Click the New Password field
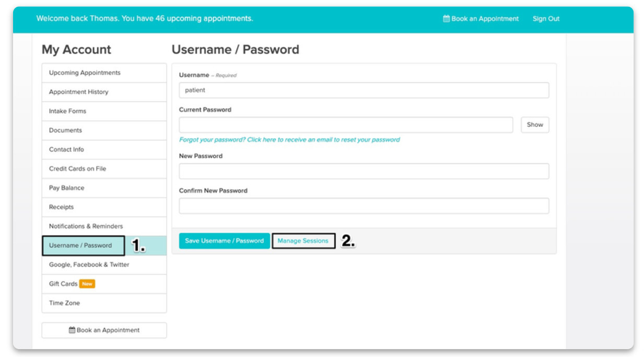The width and height of the screenshot is (644, 357). click(364, 171)
